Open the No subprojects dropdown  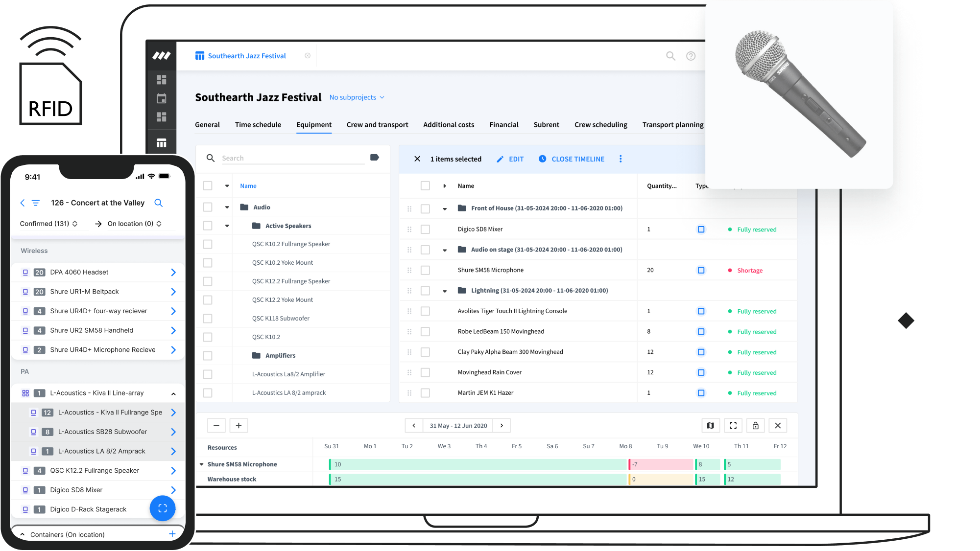tap(357, 97)
